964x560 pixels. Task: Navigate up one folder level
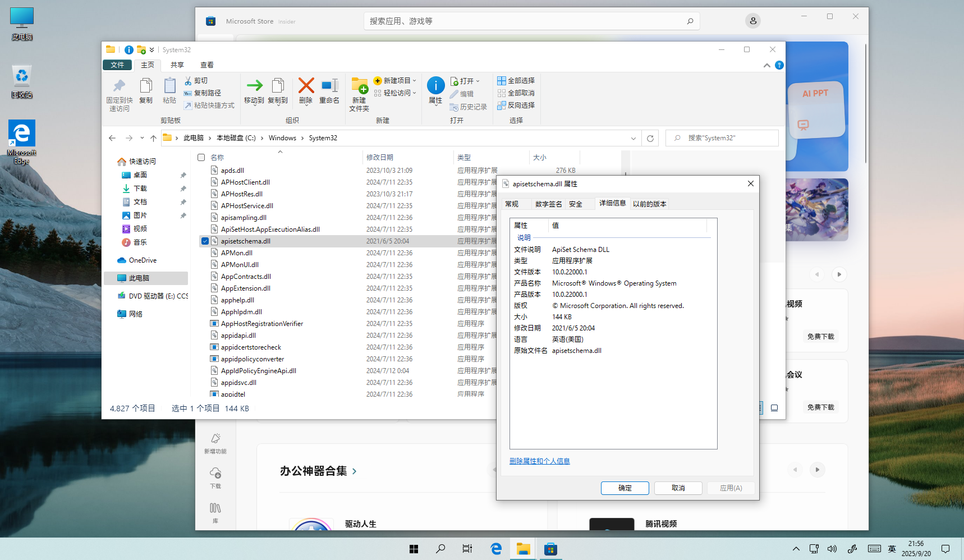click(x=153, y=138)
